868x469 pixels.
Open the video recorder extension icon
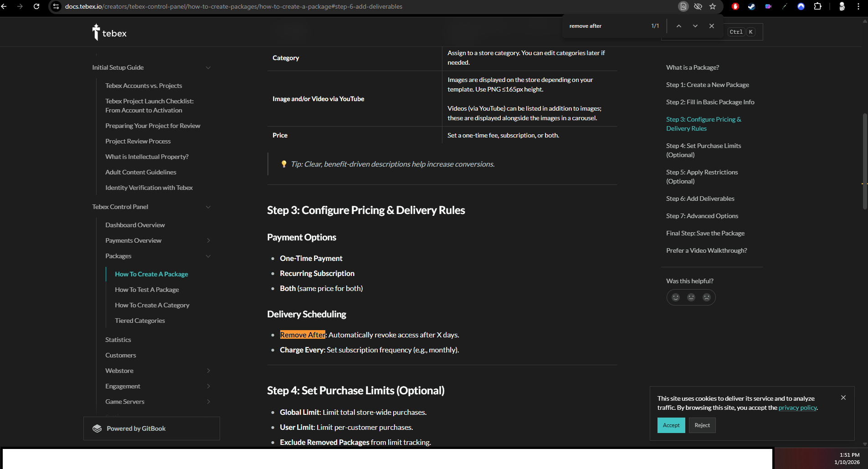pos(768,6)
